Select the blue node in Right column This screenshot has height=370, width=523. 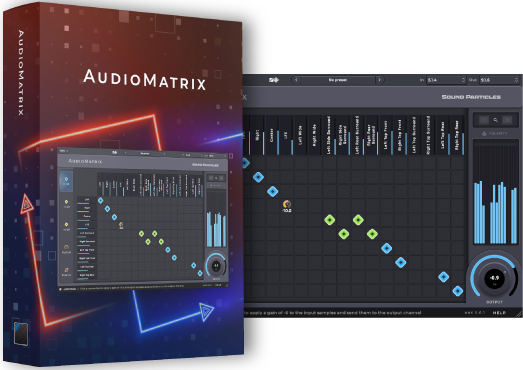pos(258,177)
